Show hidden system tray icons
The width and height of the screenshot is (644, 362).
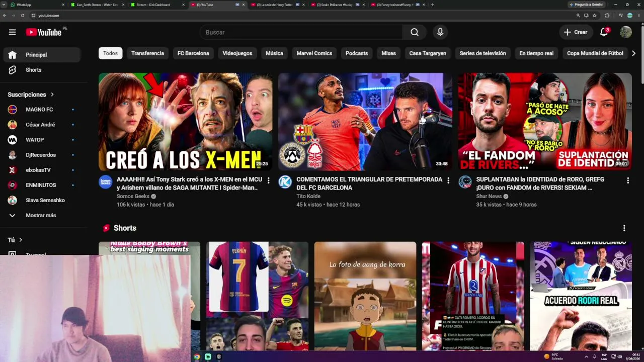click(586, 356)
